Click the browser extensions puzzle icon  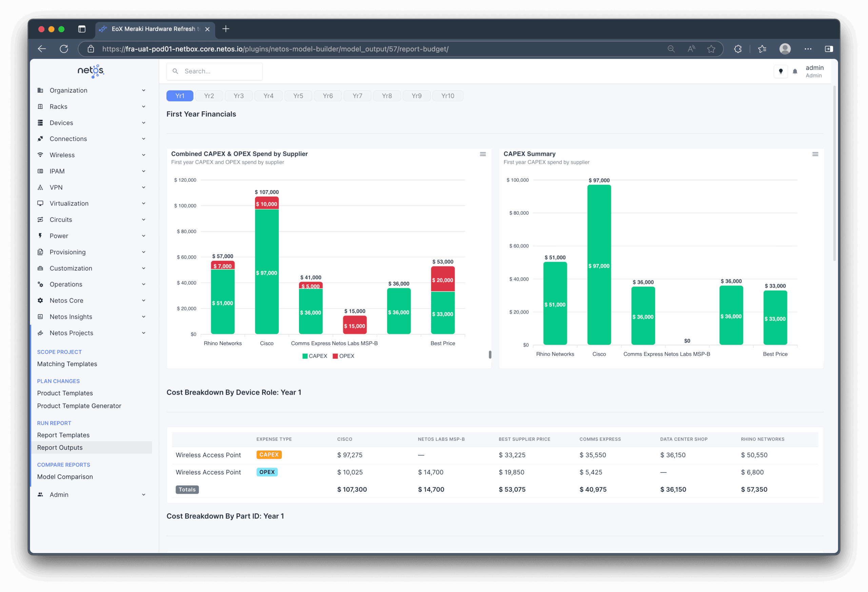738,49
